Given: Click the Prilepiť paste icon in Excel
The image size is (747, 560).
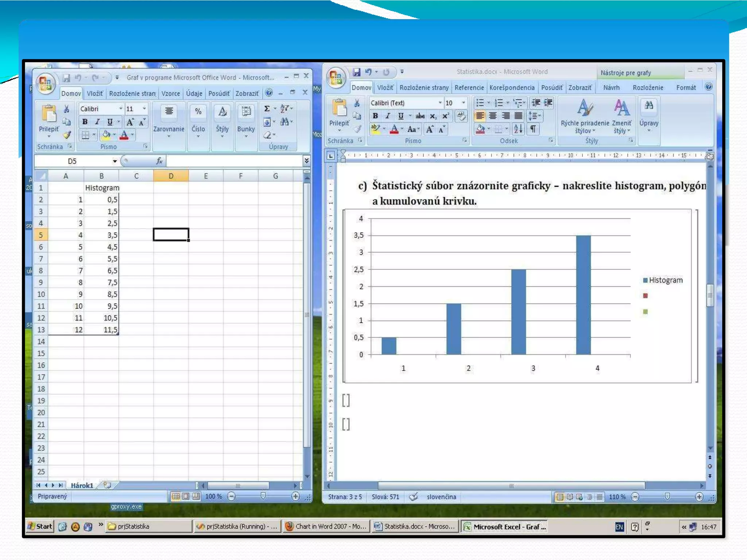Looking at the screenshot, I should [x=49, y=114].
